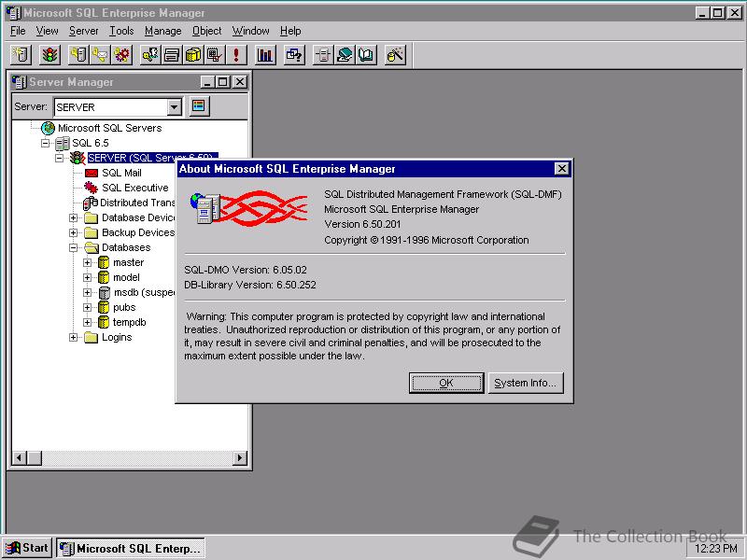This screenshot has height=560, width=747.
Task: Launch the Database Maintenance Wizard wand icon
Action: 395,55
